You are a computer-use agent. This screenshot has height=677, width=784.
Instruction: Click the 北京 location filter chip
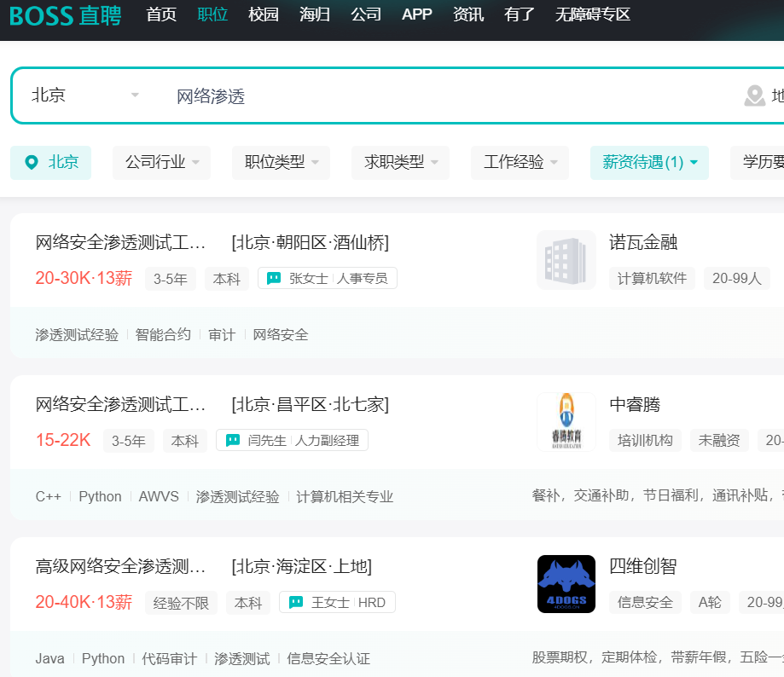coord(51,162)
